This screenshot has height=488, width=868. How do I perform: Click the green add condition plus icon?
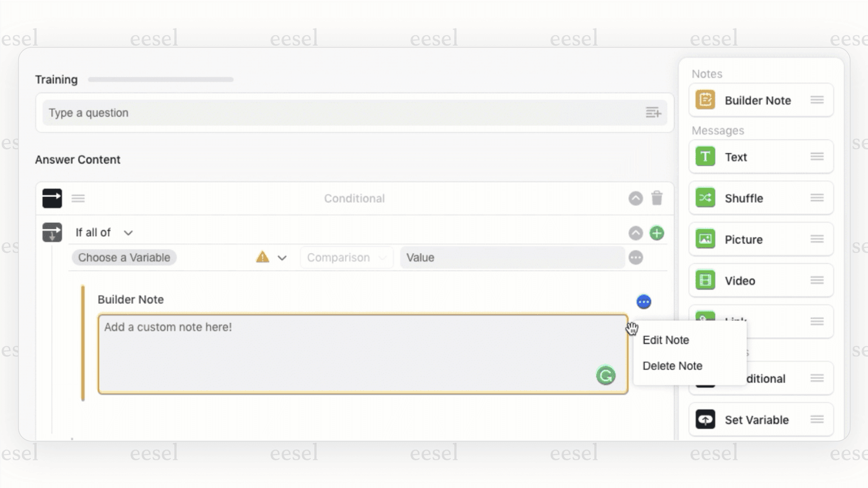coord(657,233)
